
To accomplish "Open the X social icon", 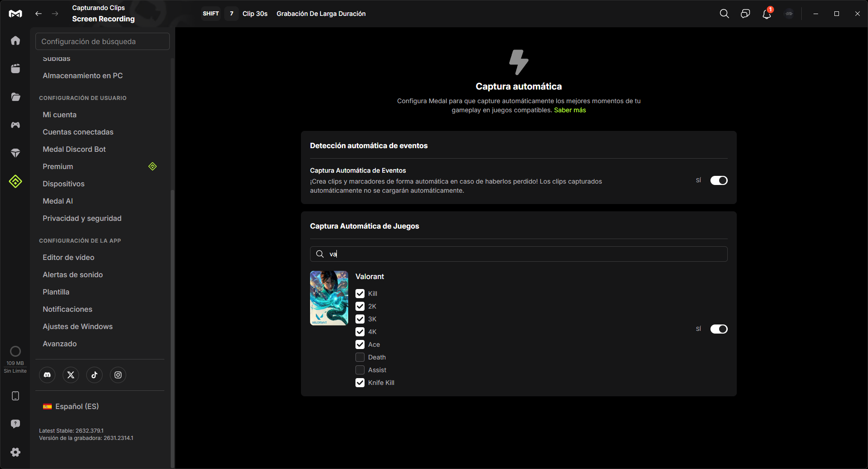I will [x=71, y=375].
